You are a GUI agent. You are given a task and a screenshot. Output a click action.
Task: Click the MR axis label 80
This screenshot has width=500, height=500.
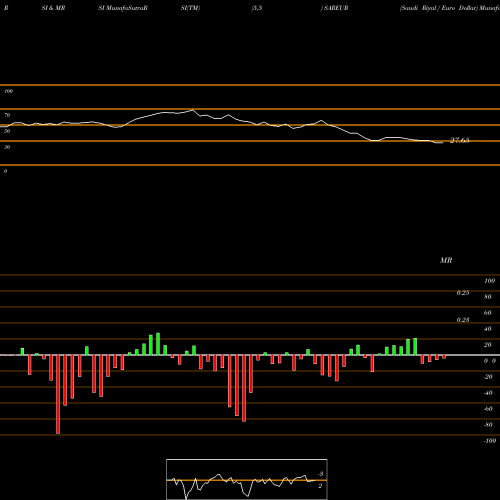488,297
